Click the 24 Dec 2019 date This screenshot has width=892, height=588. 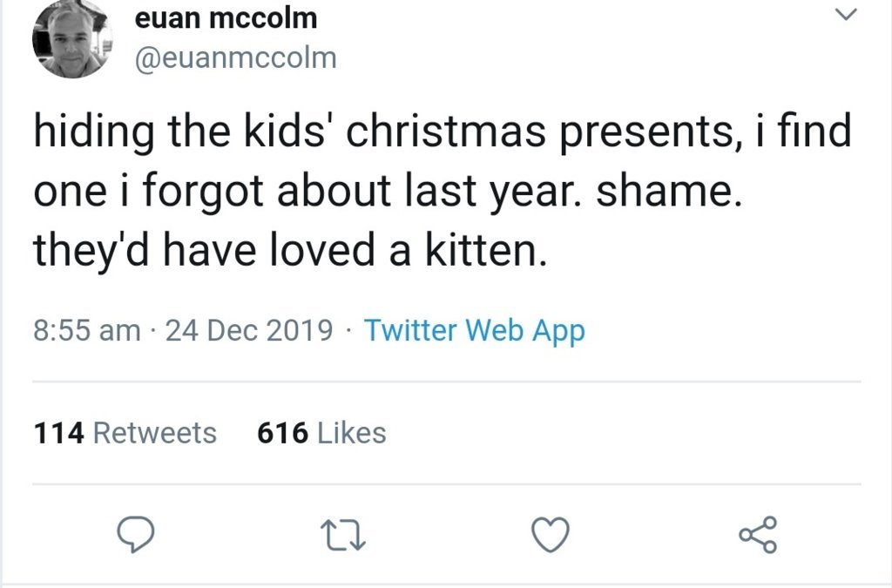[248, 331]
